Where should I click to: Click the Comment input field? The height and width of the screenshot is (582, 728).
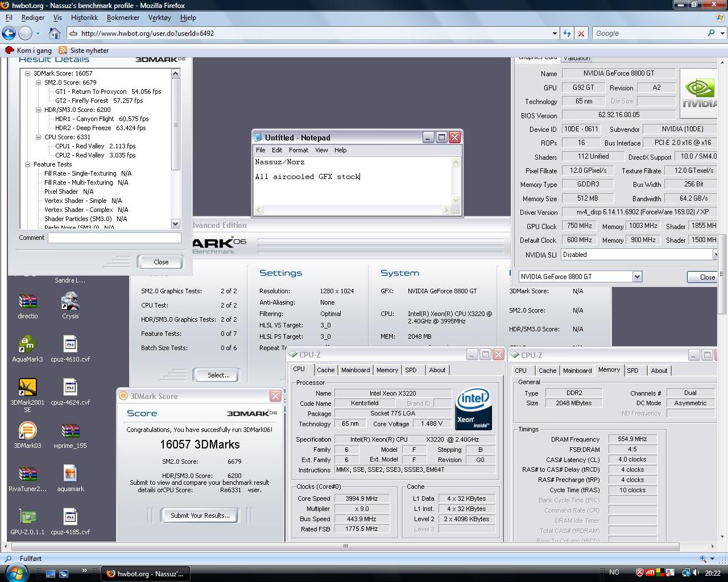click(x=114, y=238)
